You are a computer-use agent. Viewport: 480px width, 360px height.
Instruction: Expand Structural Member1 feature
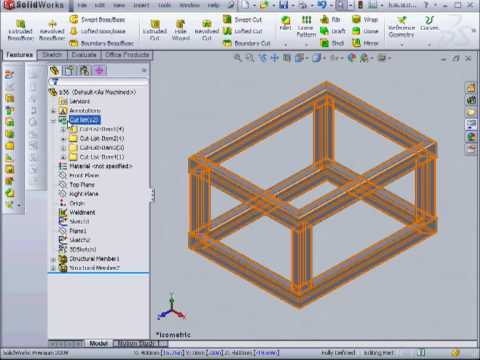53,259
